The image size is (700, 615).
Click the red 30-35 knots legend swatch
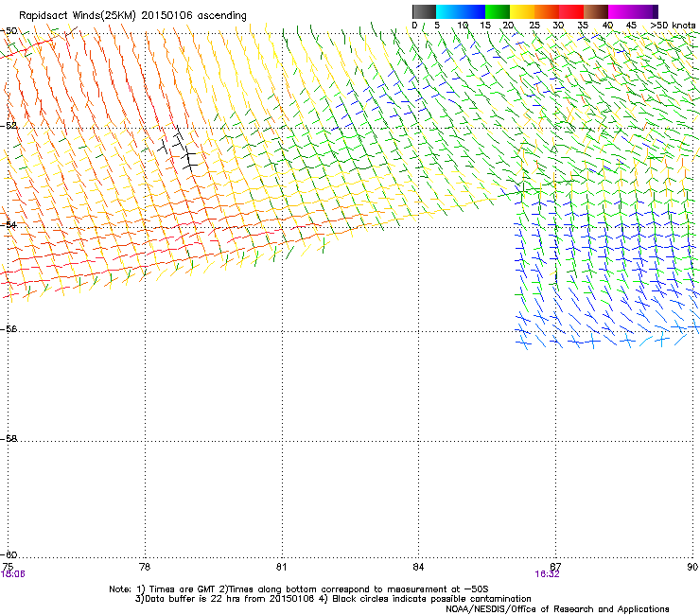click(571, 11)
